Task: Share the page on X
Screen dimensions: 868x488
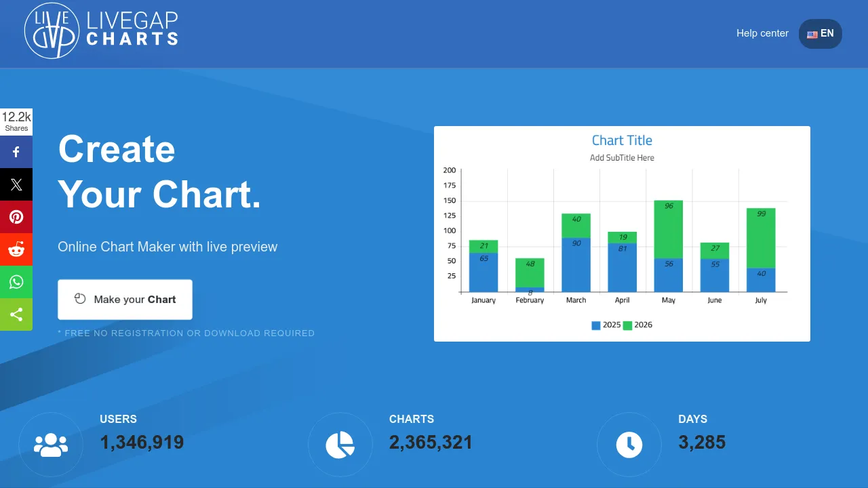Action: pyautogui.click(x=16, y=184)
